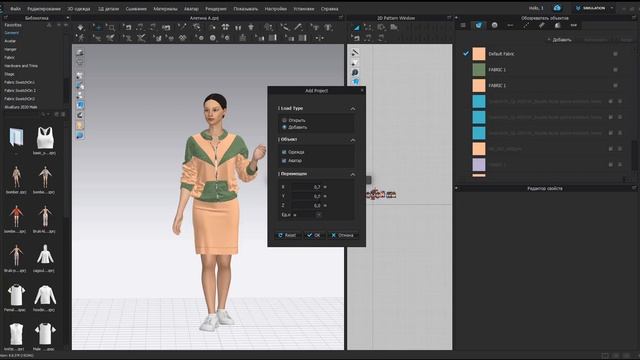The width and height of the screenshot is (640, 360).
Task: Click the pop-out icon of the 3D window header
Action: [341, 18]
